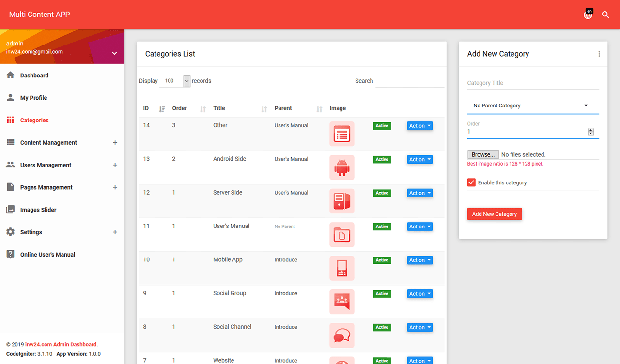Open the No Parent Category dropdown

coord(533,106)
